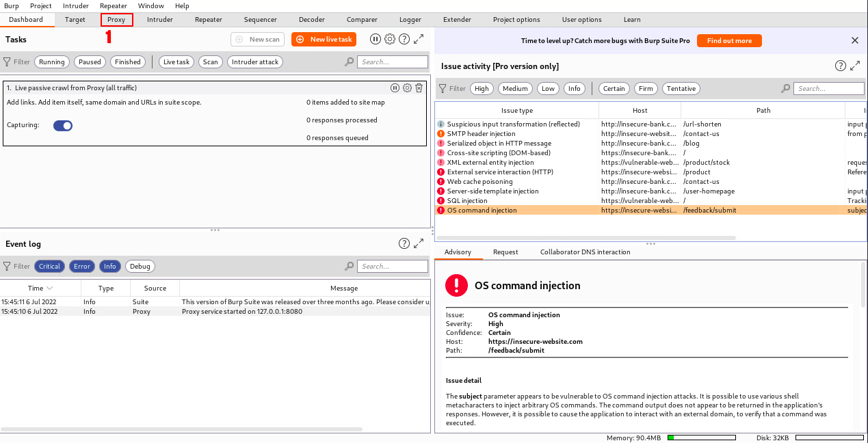The height and width of the screenshot is (443, 868).
Task: Open the Project menu
Action: click(41, 5)
